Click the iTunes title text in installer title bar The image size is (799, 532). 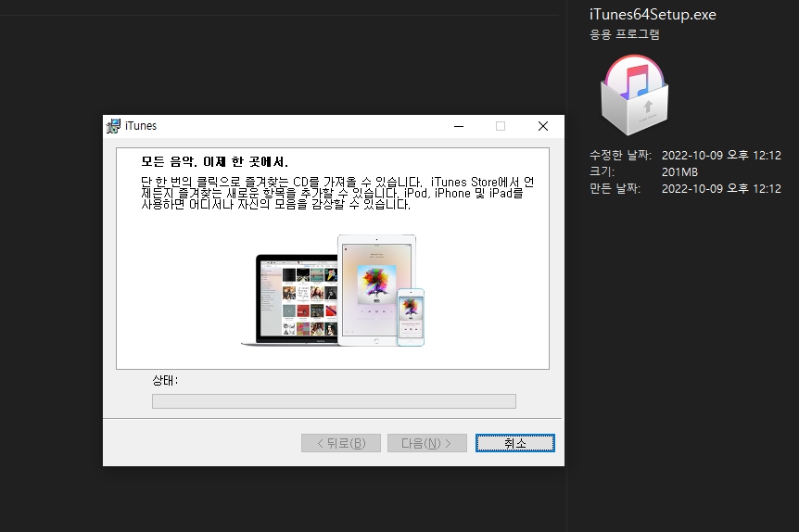[141, 126]
